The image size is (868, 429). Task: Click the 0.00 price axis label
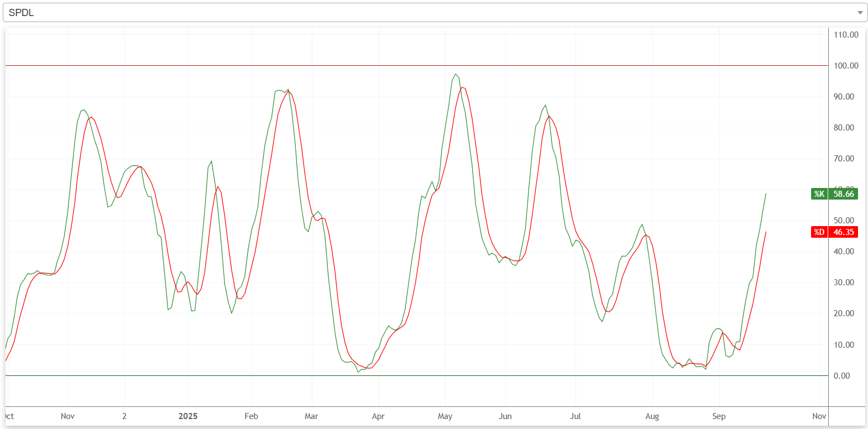841,376
